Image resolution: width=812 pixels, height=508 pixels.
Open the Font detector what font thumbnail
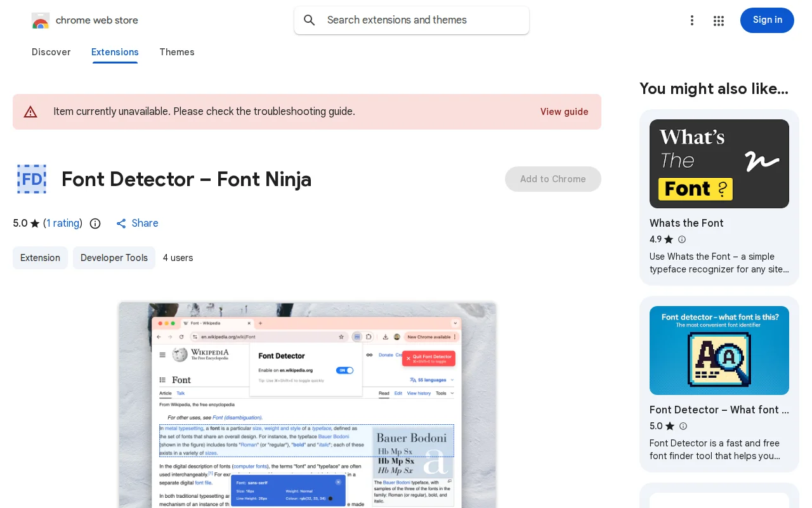coord(719,351)
